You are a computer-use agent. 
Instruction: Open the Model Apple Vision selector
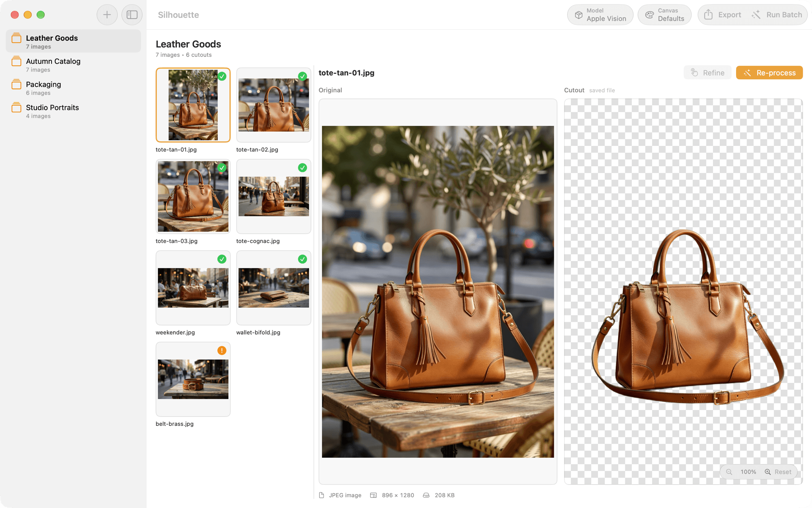point(600,15)
